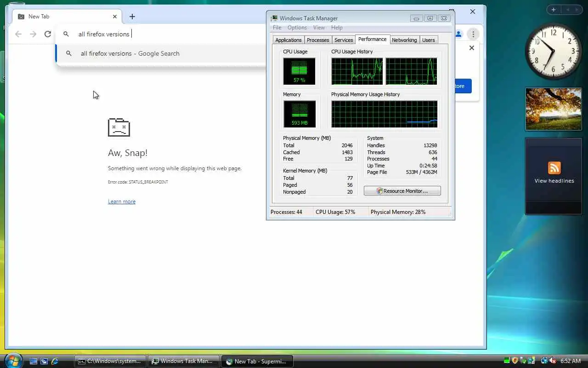Switch to the Applications tab
The height and width of the screenshot is (368, 588).
[x=288, y=40]
